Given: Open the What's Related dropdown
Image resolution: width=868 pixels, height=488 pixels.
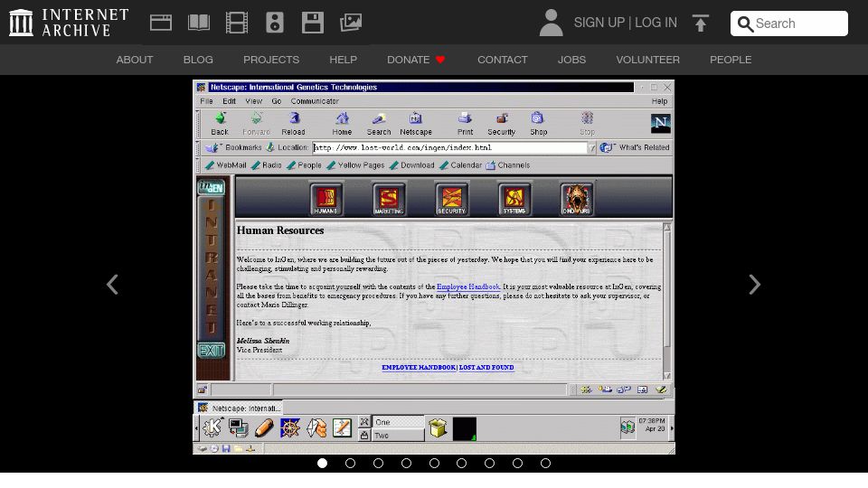Looking at the screenshot, I should (635, 147).
